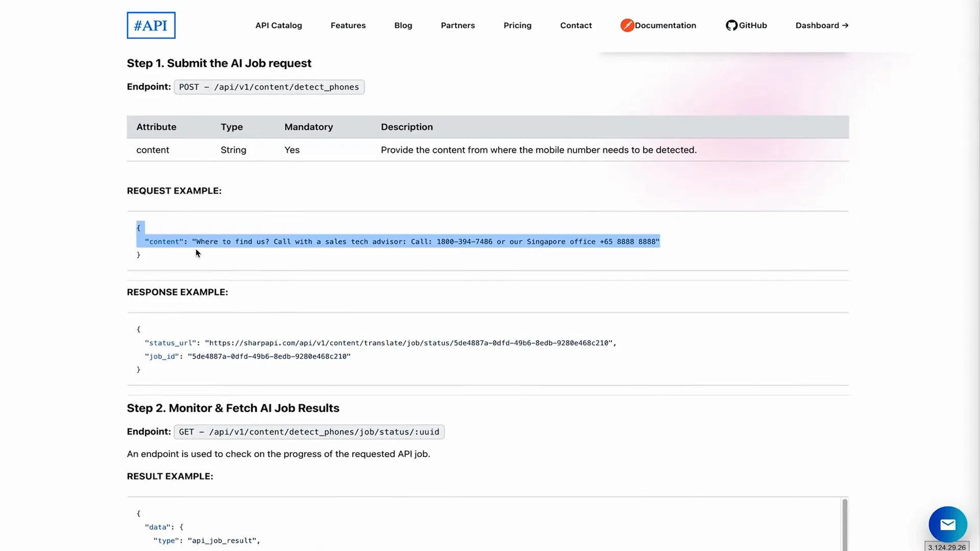Click the POST detect_phones endpoint code
Viewport: 980px width, 551px height.
269,87
